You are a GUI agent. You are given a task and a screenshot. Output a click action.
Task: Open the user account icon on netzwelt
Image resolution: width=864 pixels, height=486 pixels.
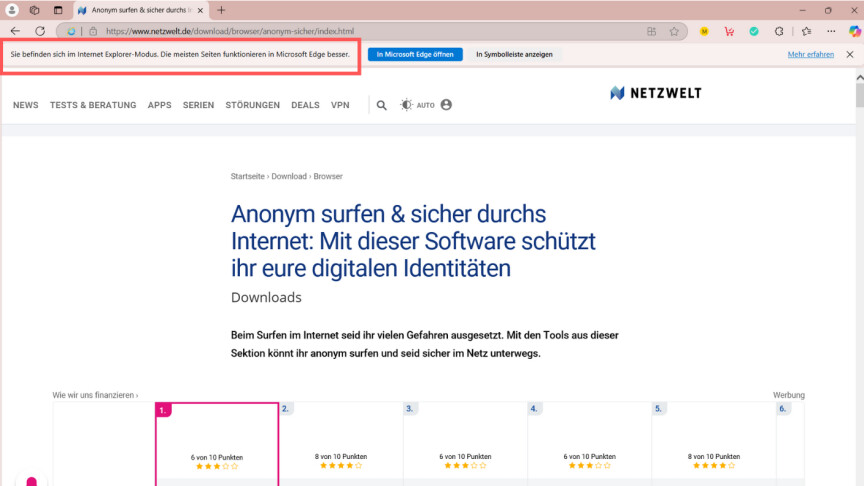pos(446,105)
